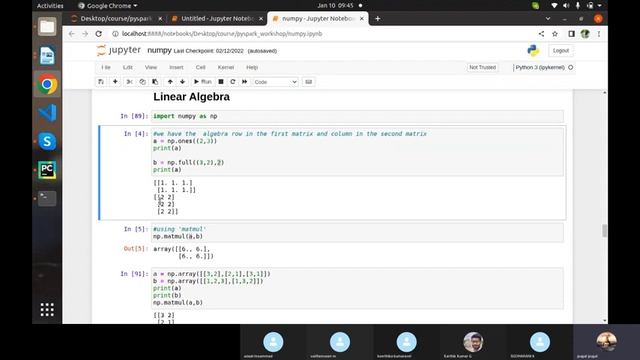The width and height of the screenshot is (640, 360).
Task: Insert a cell below with plus icon
Action: (115, 82)
